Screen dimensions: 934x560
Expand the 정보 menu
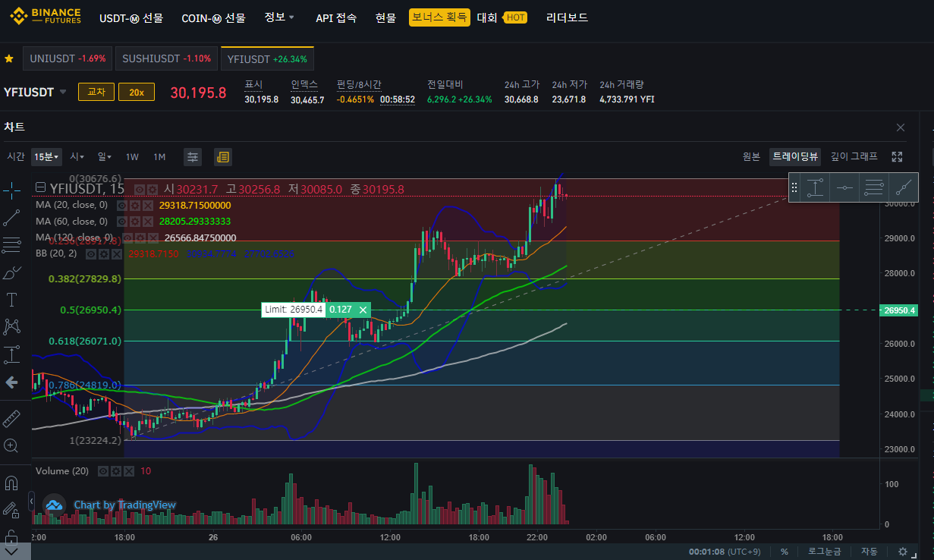click(x=279, y=17)
